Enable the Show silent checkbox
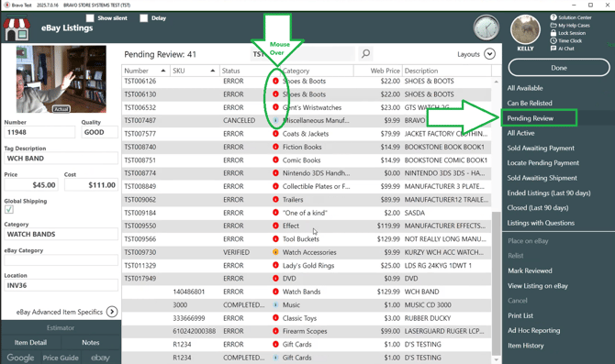The image size is (615, 364). (x=90, y=18)
